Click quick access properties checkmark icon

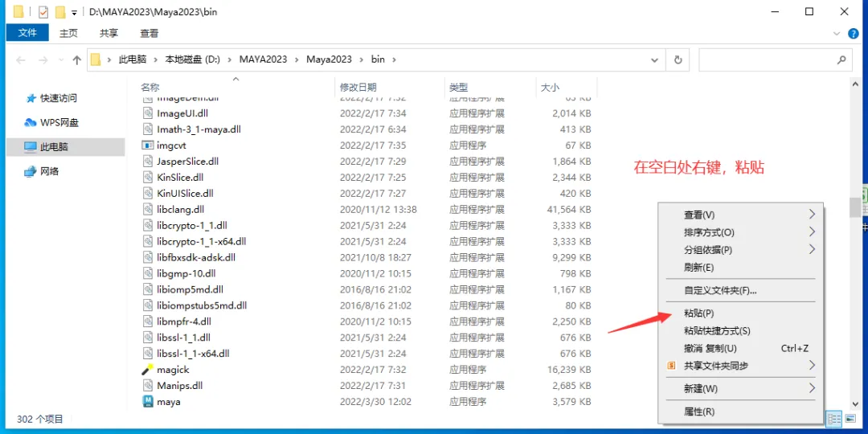pyautogui.click(x=43, y=12)
